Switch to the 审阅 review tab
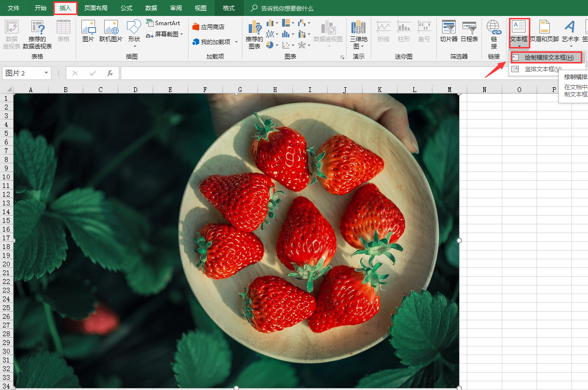588x390 pixels. point(176,8)
